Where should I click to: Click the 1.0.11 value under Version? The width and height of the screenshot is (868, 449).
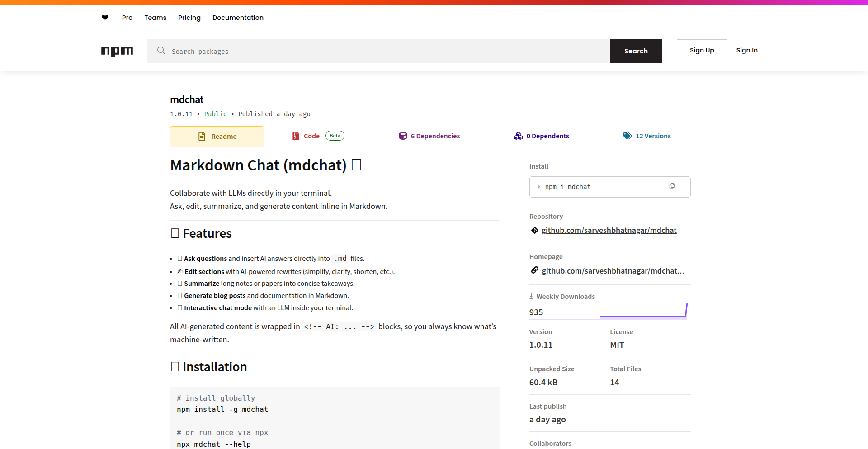pos(541,345)
